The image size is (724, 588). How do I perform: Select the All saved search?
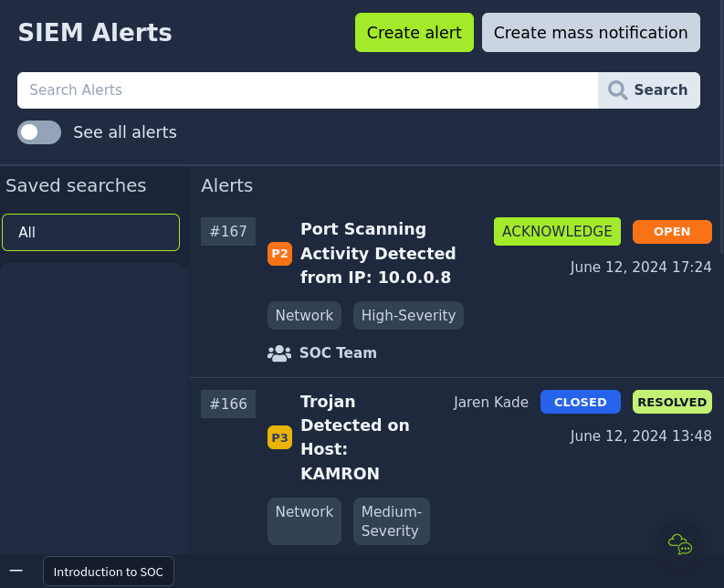[90, 233]
